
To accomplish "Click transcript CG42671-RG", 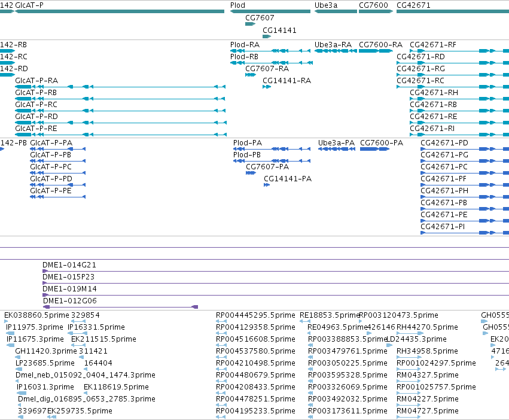I will click(420, 69).
